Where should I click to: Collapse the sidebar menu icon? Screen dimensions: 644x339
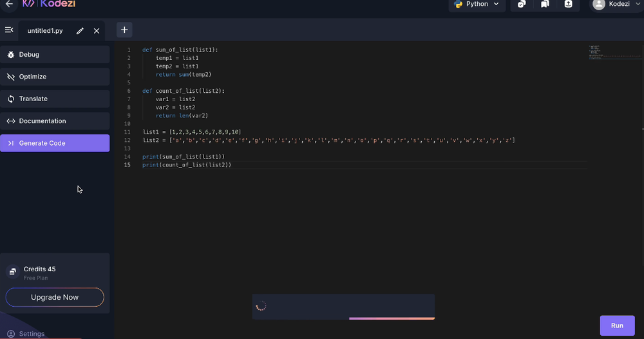pyautogui.click(x=9, y=30)
